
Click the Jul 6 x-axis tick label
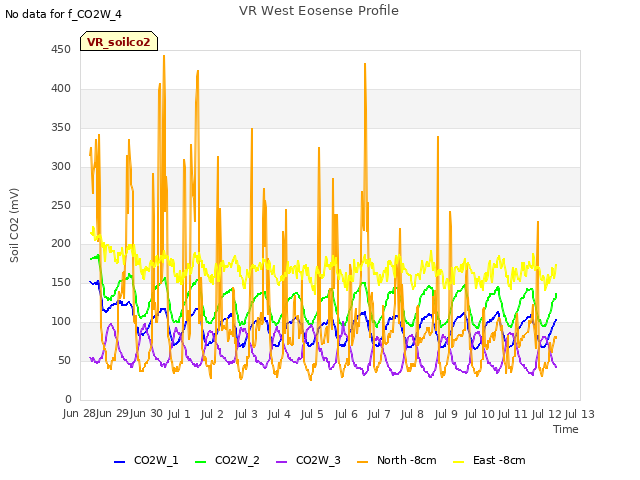346,414
